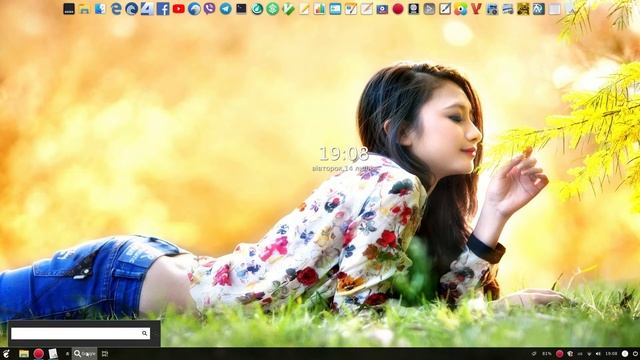The image size is (640, 360).
Task: Launch the colorful petals color picker icon
Action: pyautogui.click(x=460, y=9)
